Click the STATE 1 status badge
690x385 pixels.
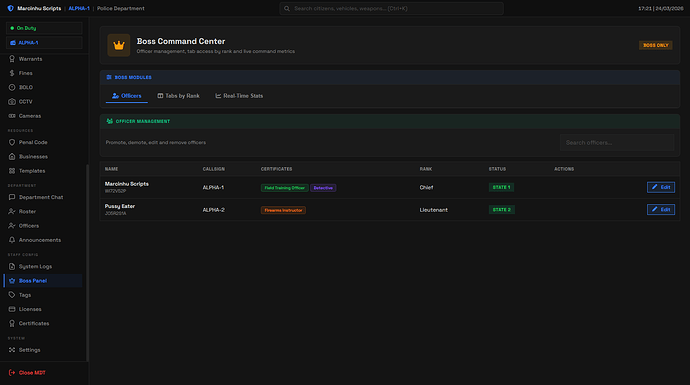[x=501, y=187]
